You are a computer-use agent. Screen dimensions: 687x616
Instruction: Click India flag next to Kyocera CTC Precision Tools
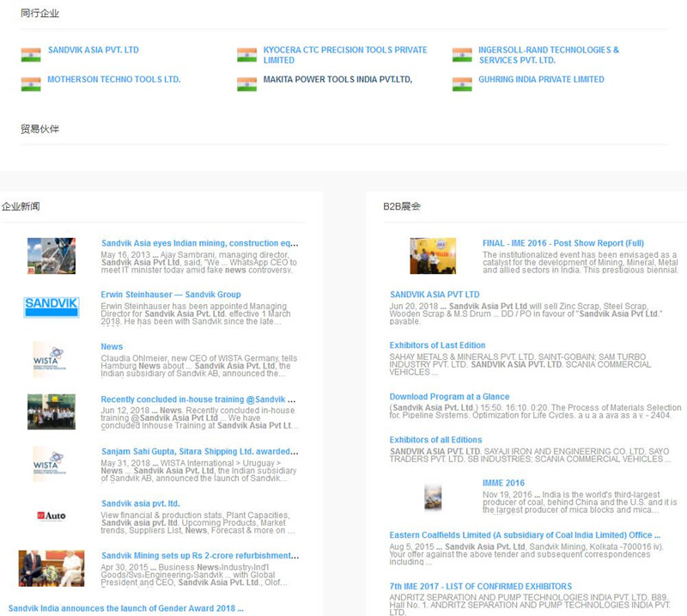pyautogui.click(x=246, y=55)
